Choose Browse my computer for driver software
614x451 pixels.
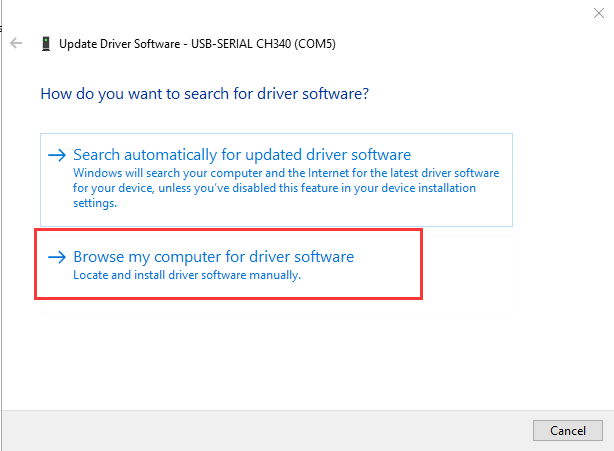[x=214, y=257]
